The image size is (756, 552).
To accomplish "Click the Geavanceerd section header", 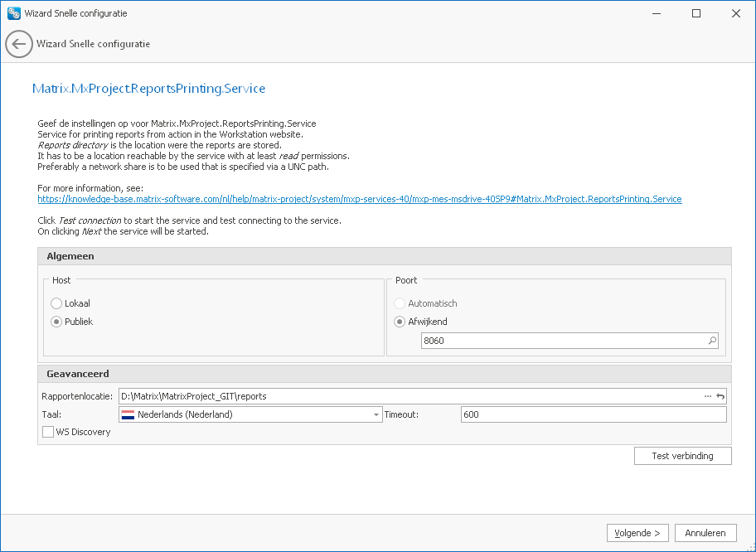I will (385, 374).
